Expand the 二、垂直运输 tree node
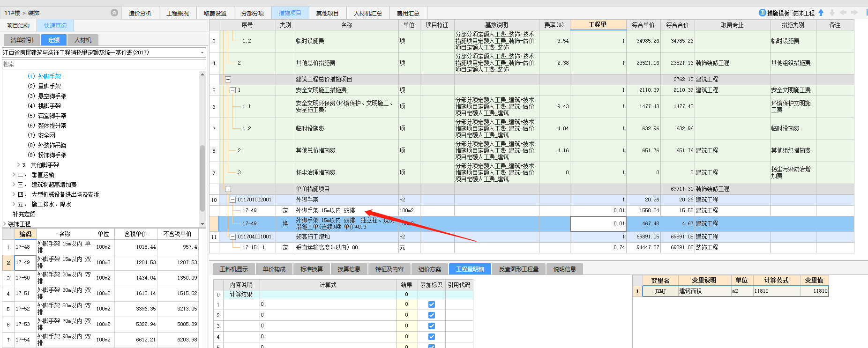 click(x=14, y=175)
